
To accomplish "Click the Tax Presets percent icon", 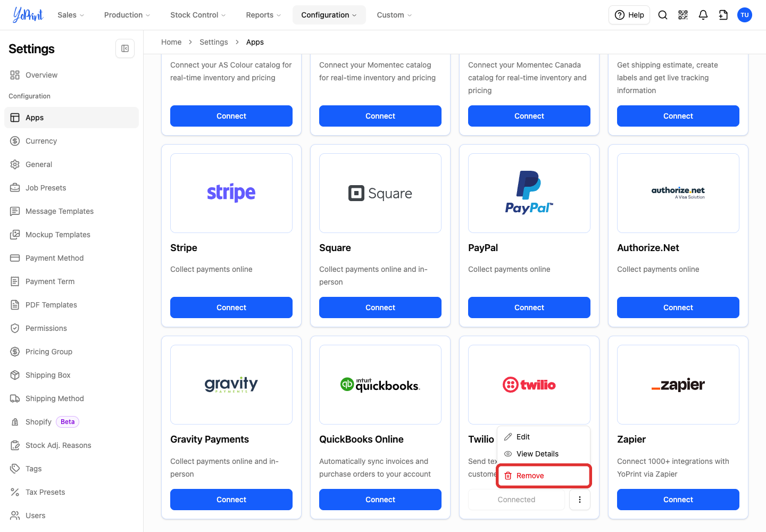I will 15,492.
